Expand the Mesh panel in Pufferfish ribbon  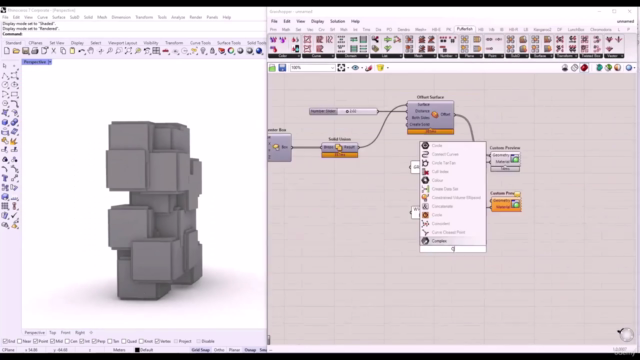point(419,56)
